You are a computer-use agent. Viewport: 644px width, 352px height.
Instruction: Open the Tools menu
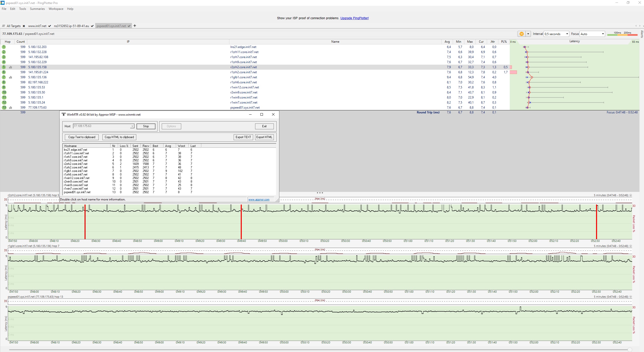(22, 9)
